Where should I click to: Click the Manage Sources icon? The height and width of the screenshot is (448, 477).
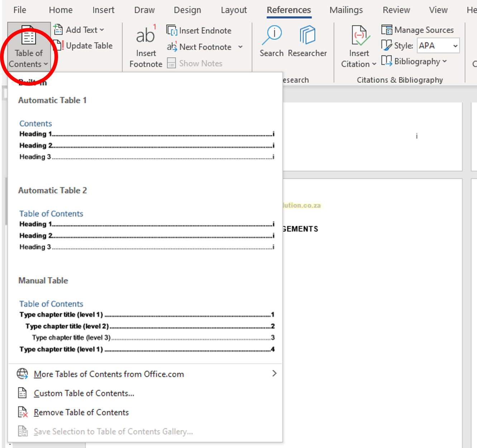pos(387,30)
